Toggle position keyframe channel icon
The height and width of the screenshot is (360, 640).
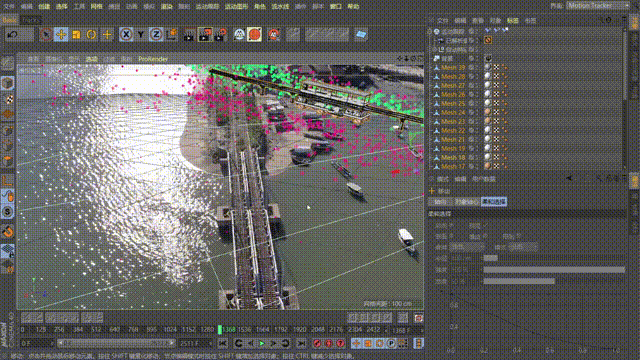point(356,344)
